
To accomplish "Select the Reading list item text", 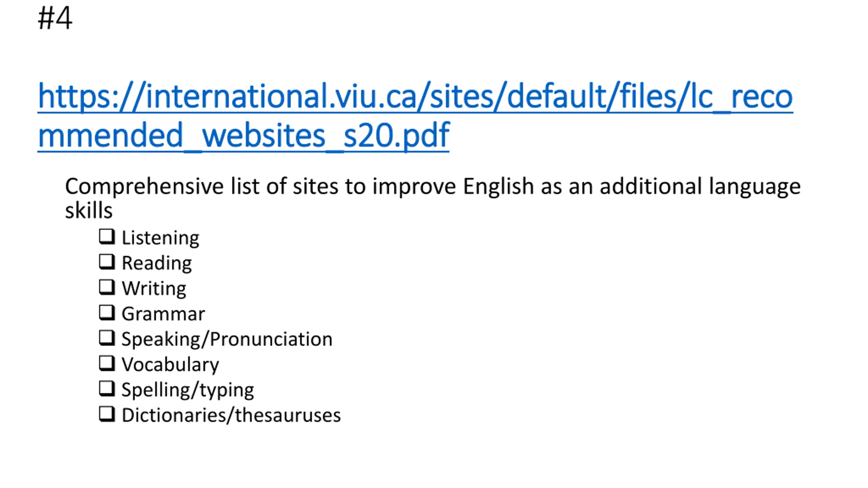I will [157, 264].
